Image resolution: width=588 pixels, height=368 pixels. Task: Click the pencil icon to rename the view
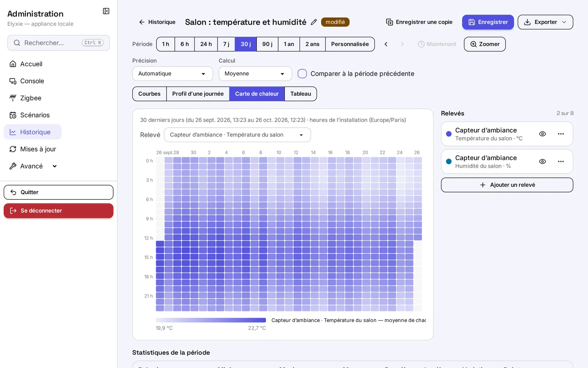[313, 22]
